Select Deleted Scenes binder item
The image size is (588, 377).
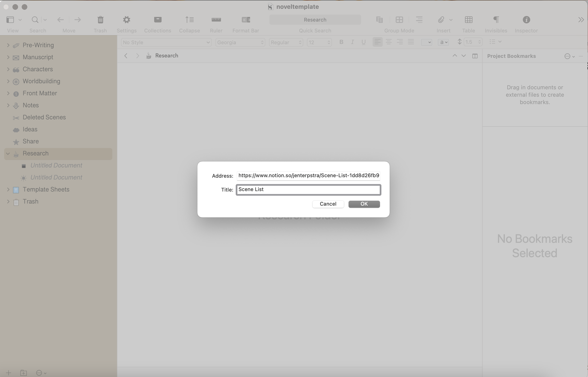coord(44,117)
